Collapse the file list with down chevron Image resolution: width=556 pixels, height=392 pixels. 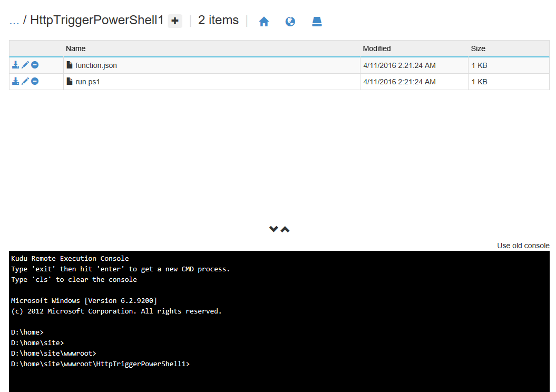(x=273, y=229)
